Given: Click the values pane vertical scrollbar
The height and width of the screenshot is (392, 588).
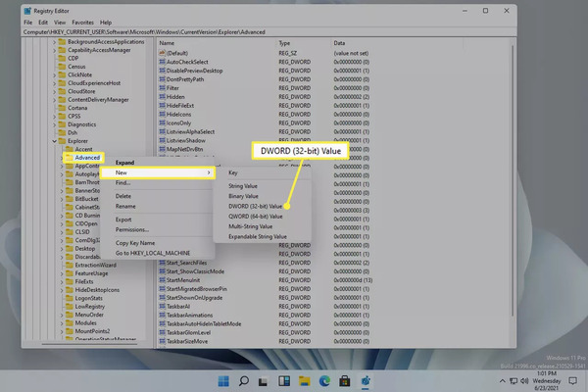Looking at the screenshot, I should (x=513, y=180).
